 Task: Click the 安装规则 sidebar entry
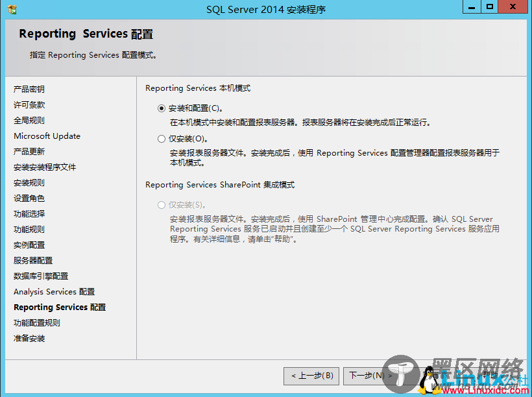(x=29, y=183)
